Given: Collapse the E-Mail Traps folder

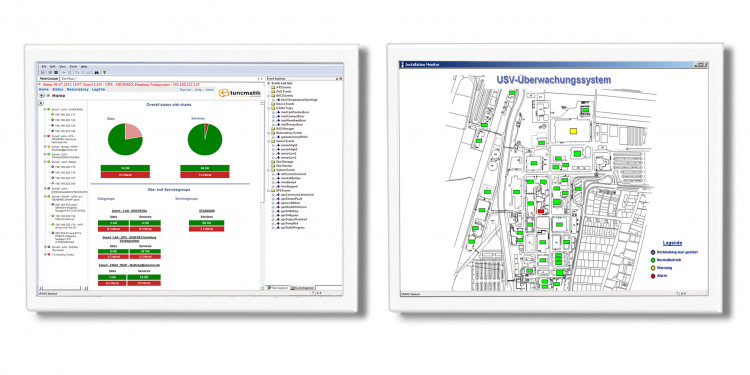Looking at the screenshot, I should pyautogui.click(x=269, y=108).
